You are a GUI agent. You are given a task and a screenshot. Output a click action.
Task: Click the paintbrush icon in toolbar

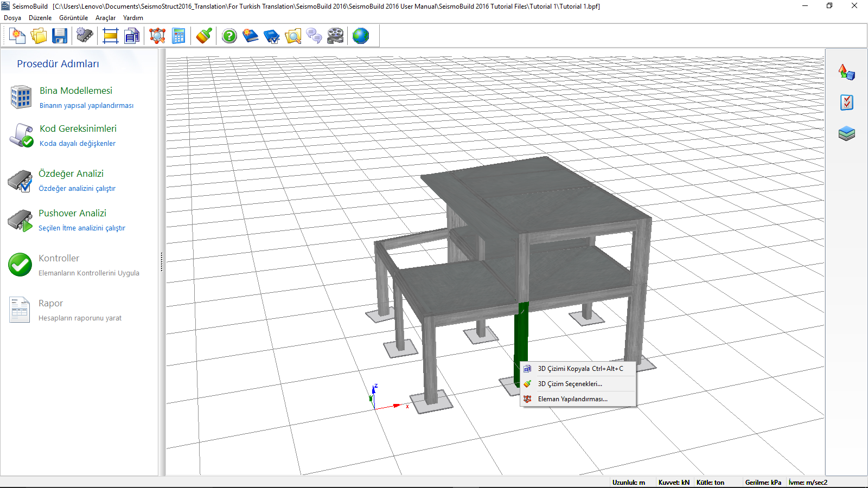[204, 36]
